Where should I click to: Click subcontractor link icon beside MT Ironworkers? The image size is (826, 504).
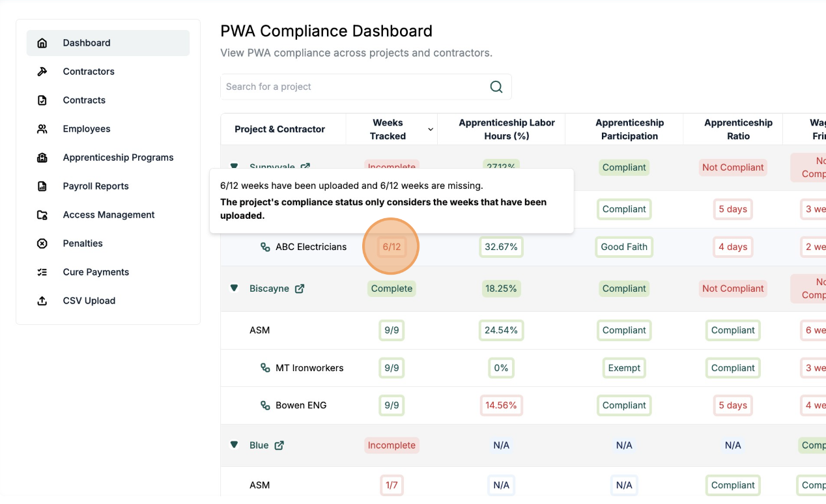(265, 368)
